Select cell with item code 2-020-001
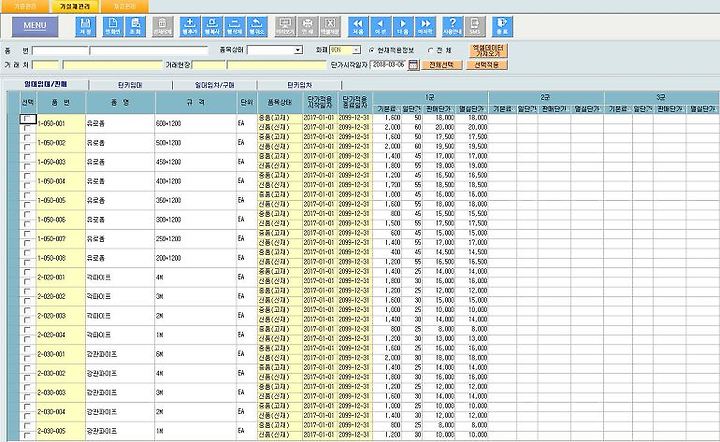 [61, 277]
